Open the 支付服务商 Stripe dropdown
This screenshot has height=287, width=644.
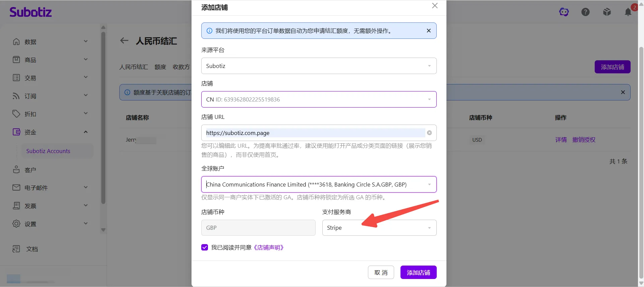click(379, 228)
